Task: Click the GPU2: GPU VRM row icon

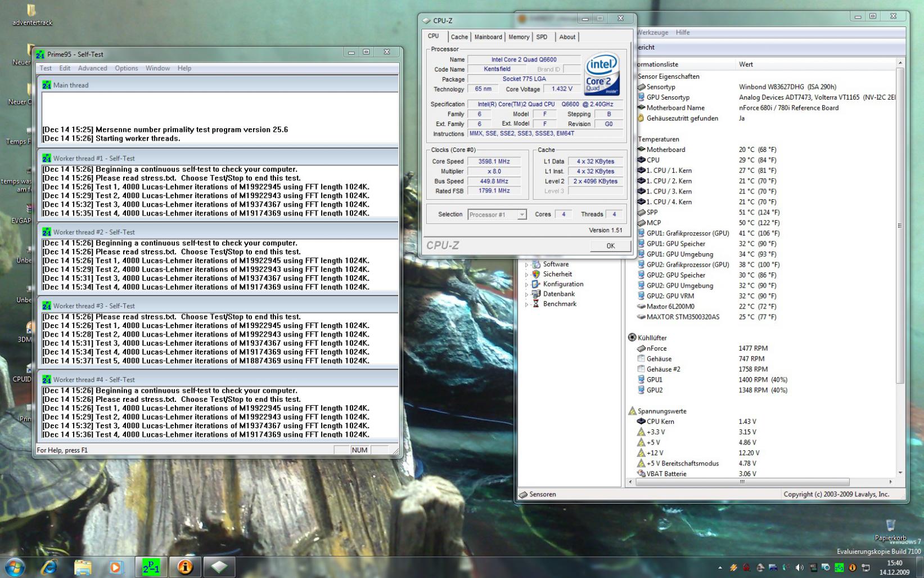Action: 641,295
